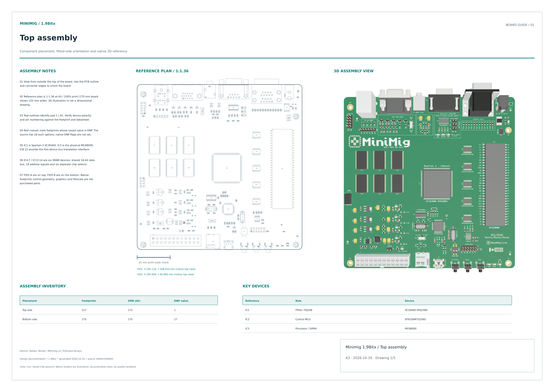Click the "Reference" column header in Key Devices
Screen dimensions: 554x392
click(252, 301)
